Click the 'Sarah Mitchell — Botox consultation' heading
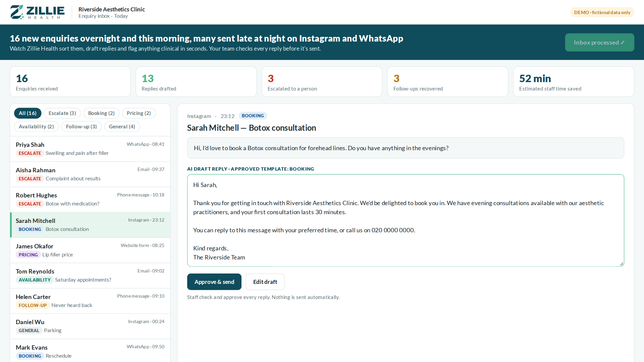This screenshot has height=362, width=644. tap(252, 128)
